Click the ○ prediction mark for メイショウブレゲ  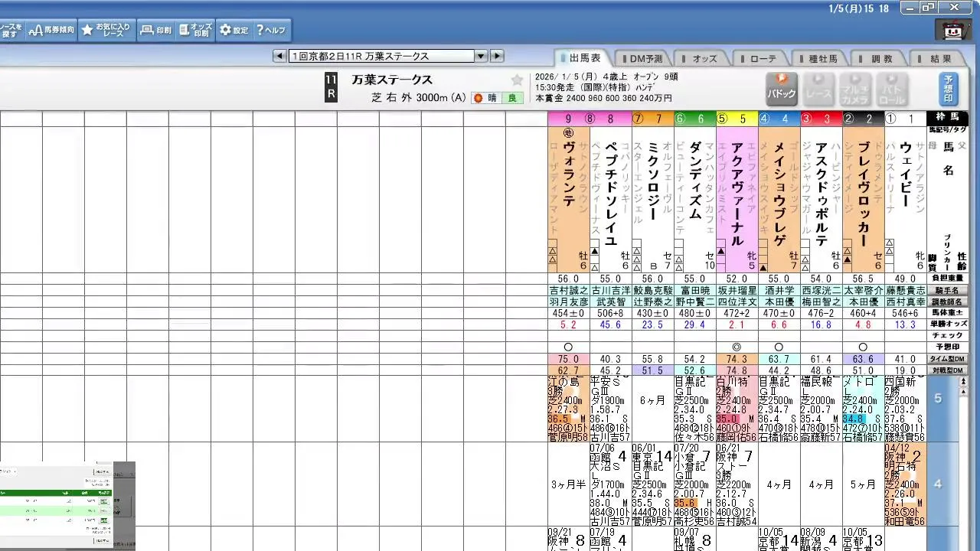pos(779,347)
